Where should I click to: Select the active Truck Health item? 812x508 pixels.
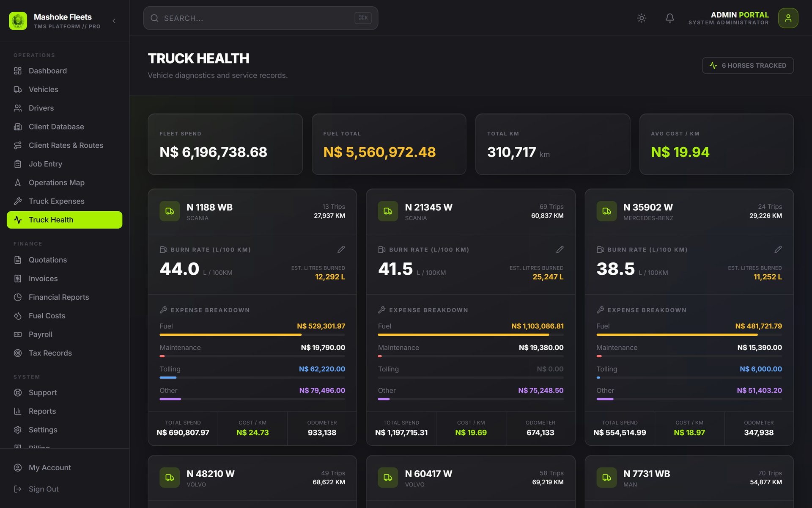65,220
